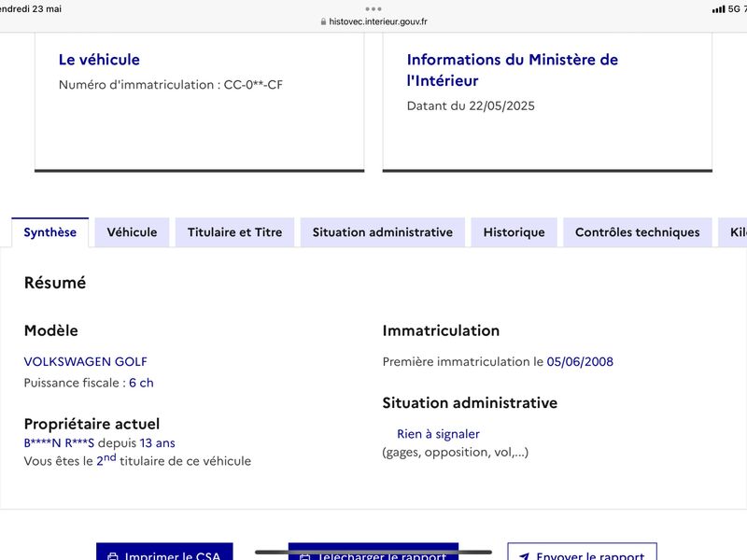Screen dimensions: 747x560
Task: Tap the lock icon beside the URL
Action: click(x=323, y=21)
